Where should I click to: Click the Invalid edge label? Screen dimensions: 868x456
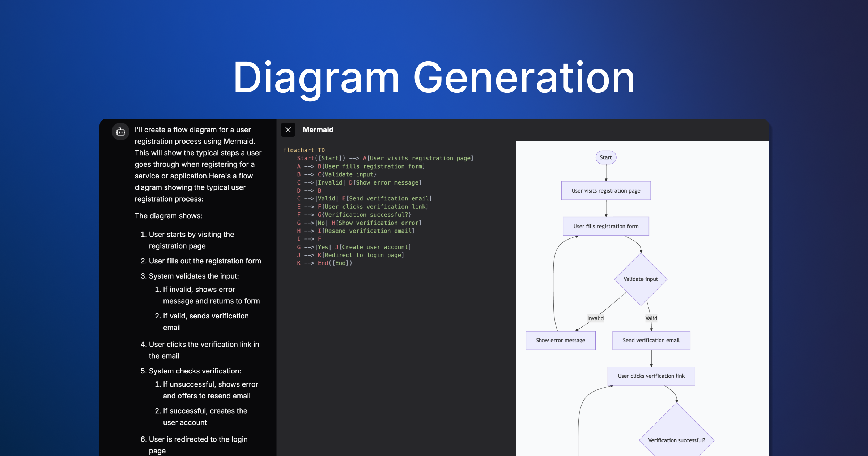coord(595,318)
